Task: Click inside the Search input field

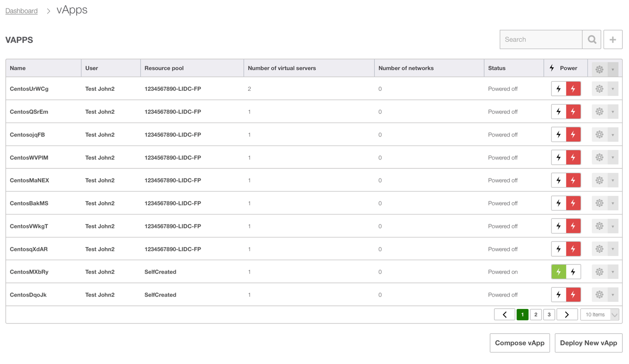Action: 541,39
